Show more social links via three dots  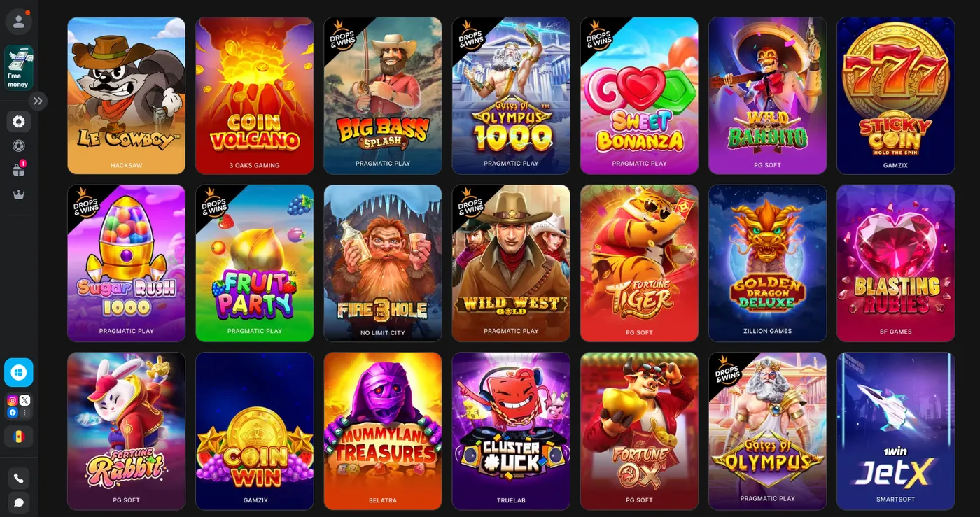(x=25, y=413)
